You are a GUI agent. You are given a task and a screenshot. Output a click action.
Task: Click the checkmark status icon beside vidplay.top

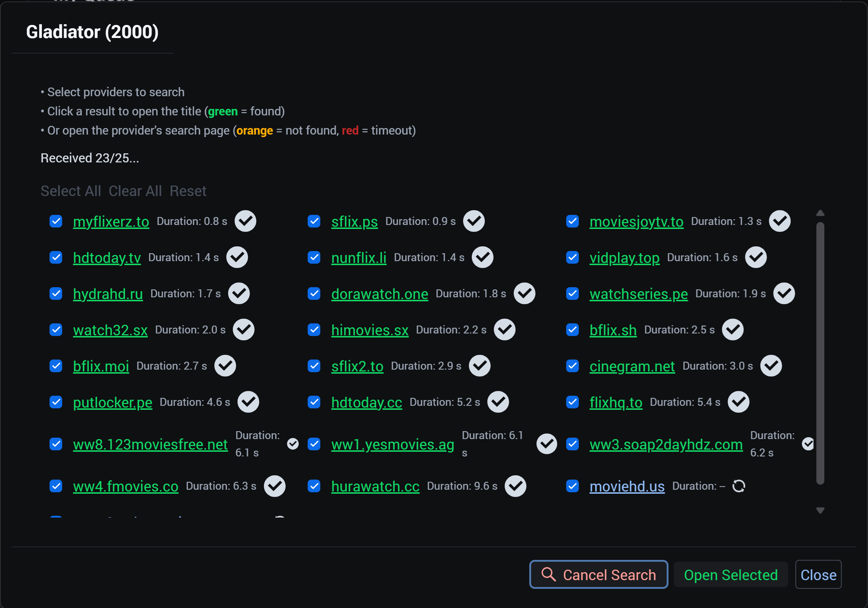click(756, 257)
